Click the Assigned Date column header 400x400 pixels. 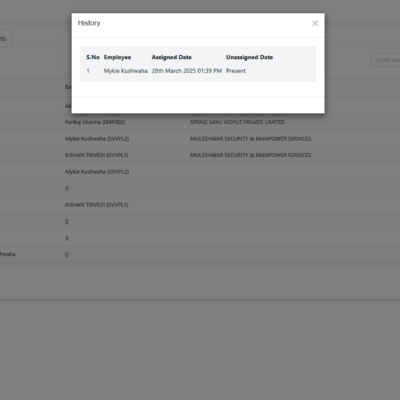(x=172, y=57)
